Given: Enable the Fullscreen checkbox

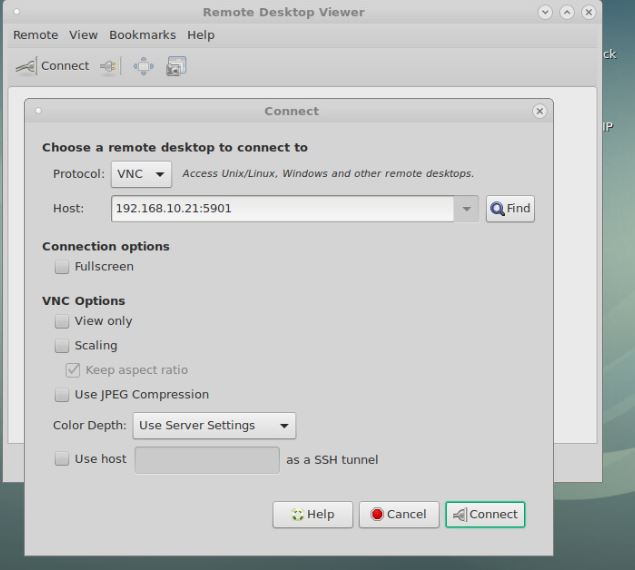Looking at the screenshot, I should click(x=62, y=267).
